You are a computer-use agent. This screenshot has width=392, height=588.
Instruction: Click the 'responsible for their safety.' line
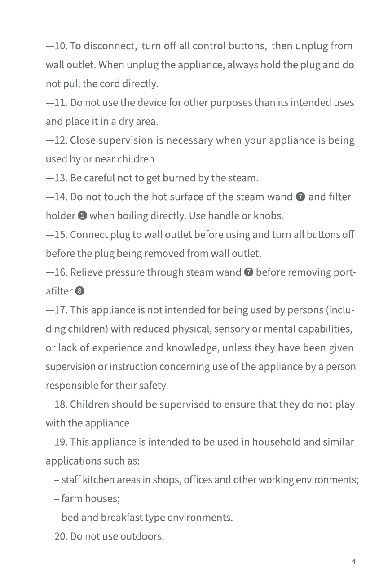[107, 386]
